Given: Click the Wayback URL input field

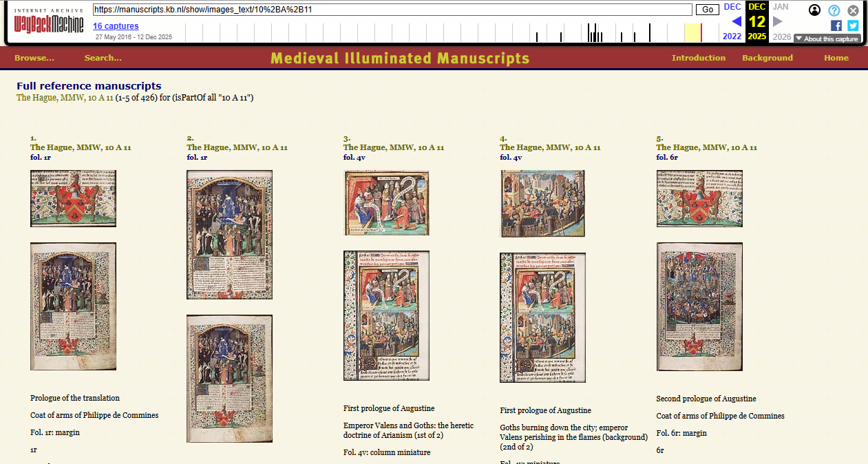Looking at the screenshot, I should [392, 10].
